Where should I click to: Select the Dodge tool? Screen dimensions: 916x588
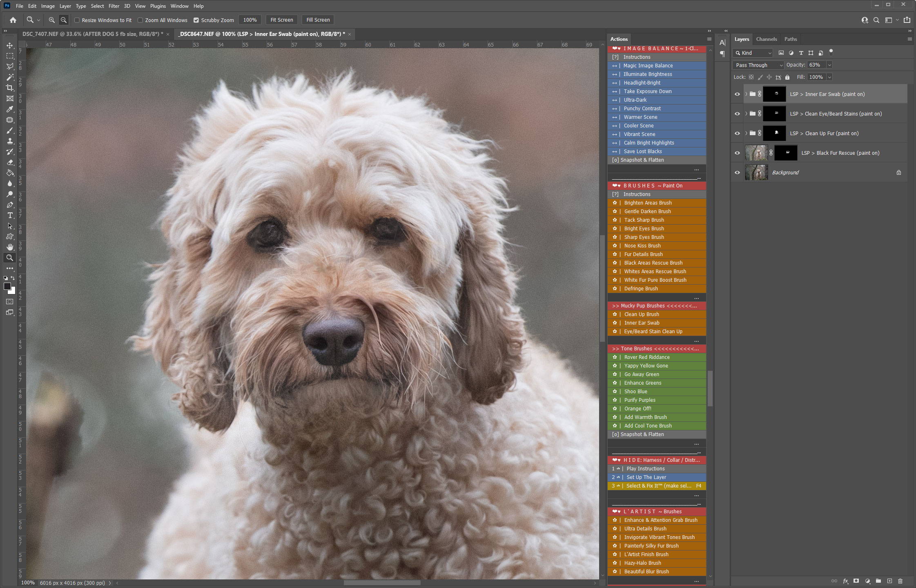(10, 194)
